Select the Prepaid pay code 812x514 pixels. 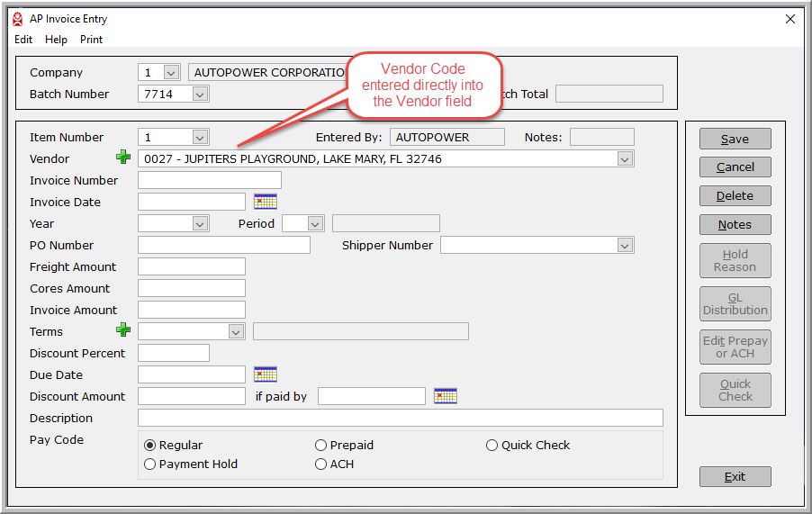[321, 445]
